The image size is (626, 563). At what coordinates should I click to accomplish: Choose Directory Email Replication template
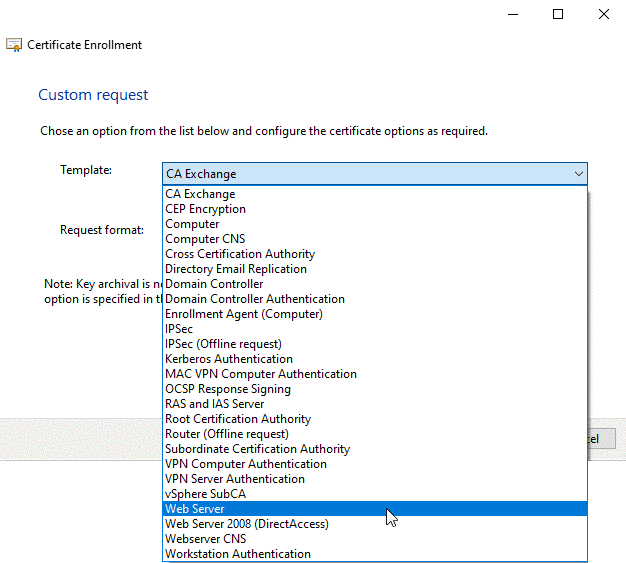[236, 269]
